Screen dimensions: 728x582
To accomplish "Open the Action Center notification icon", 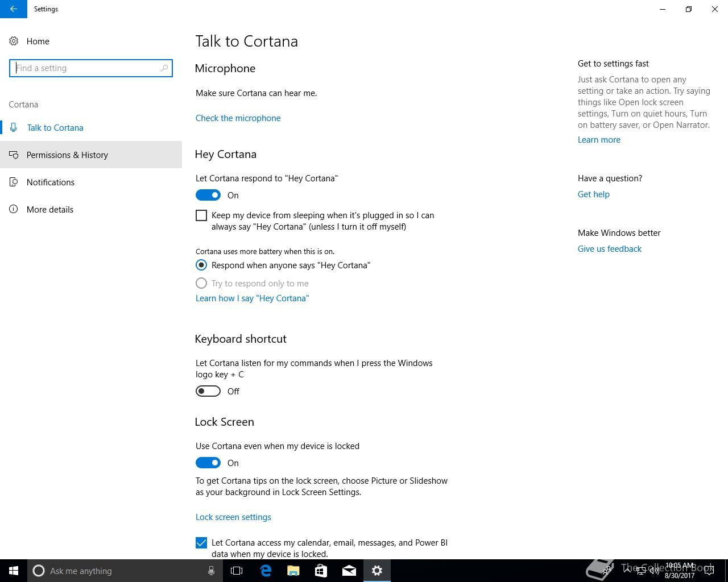I will coord(709,571).
